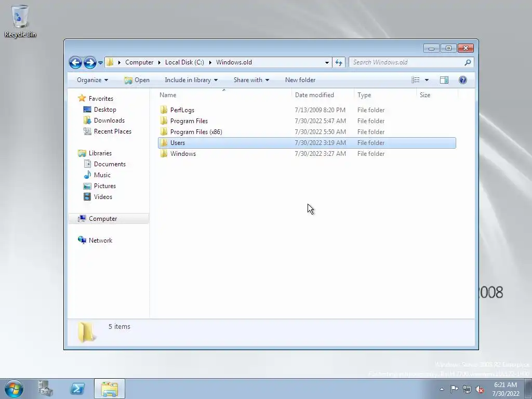Open the Start menu orb
532x399 pixels.
14,389
